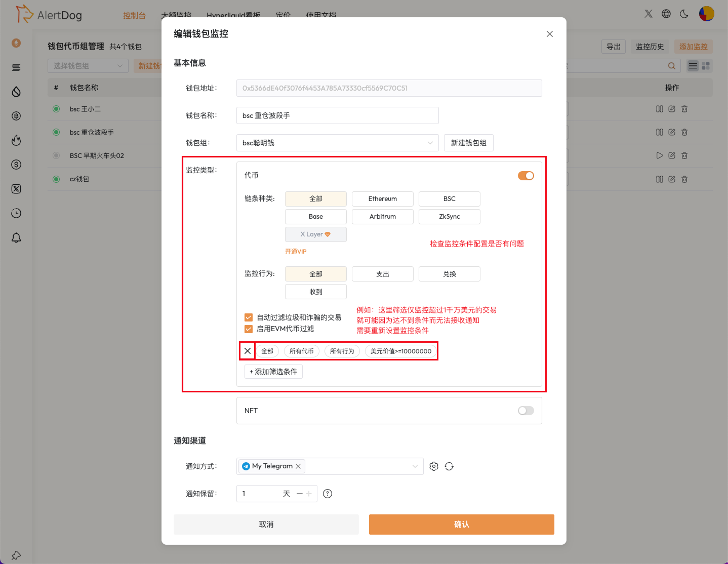This screenshot has width=728, height=564.
Task: Click the 开通VIP link
Action: click(x=295, y=251)
